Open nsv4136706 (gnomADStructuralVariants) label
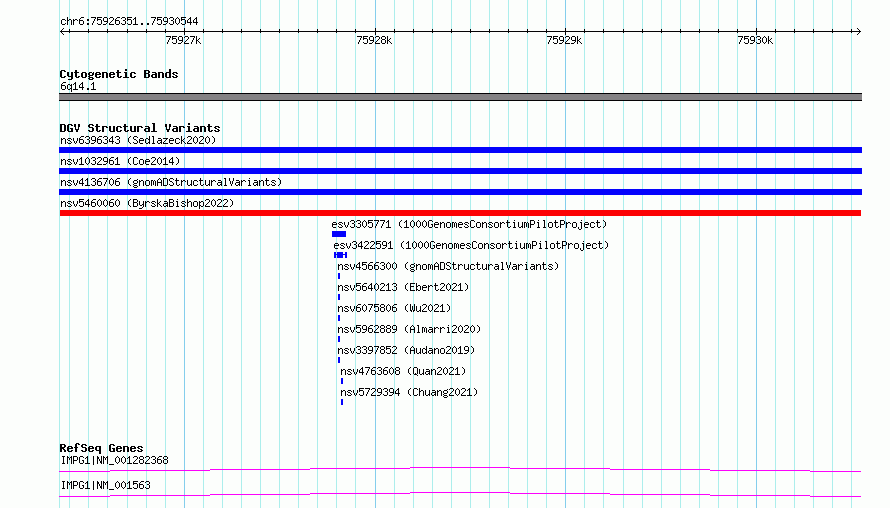 tap(171, 182)
